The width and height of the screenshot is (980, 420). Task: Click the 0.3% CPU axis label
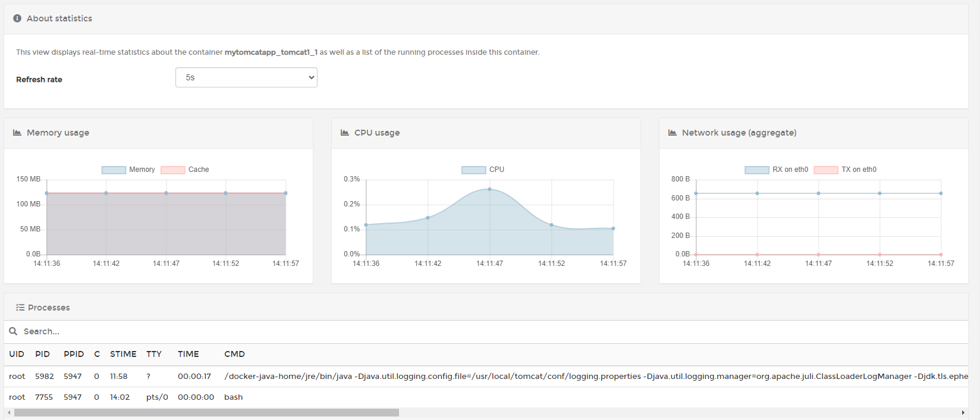point(351,179)
